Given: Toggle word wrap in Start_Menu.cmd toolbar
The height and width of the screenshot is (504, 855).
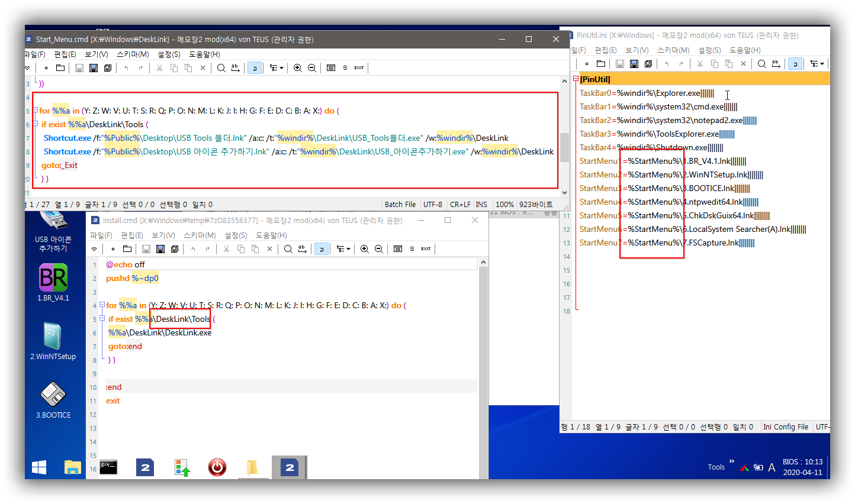Looking at the screenshot, I should pos(255,68).
